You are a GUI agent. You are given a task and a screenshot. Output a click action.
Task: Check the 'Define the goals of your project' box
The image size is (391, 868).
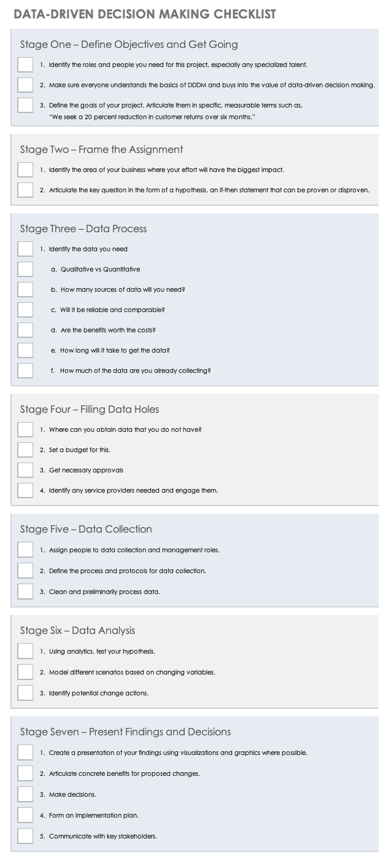pyautogui.click(x=25, y=105)
